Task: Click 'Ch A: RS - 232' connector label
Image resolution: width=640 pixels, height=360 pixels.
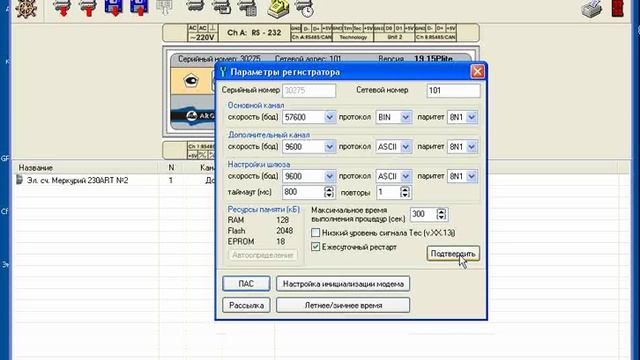Action: pos(254,33)
